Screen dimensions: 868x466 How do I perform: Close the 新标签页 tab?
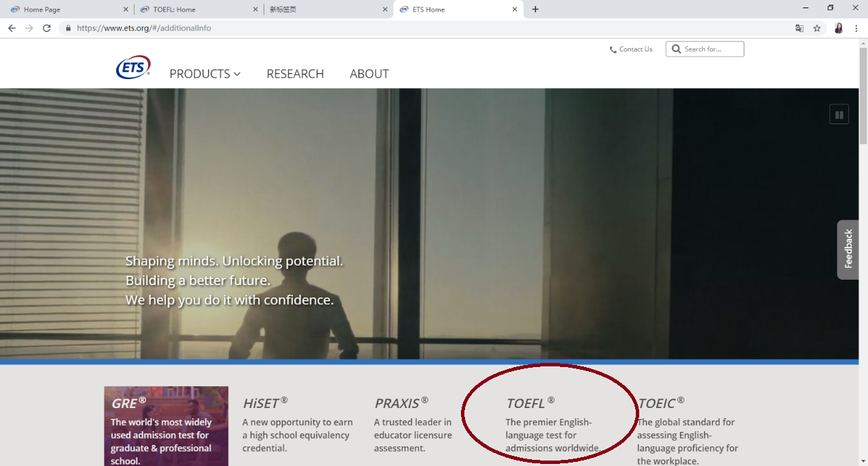click(x=385, y=10)
